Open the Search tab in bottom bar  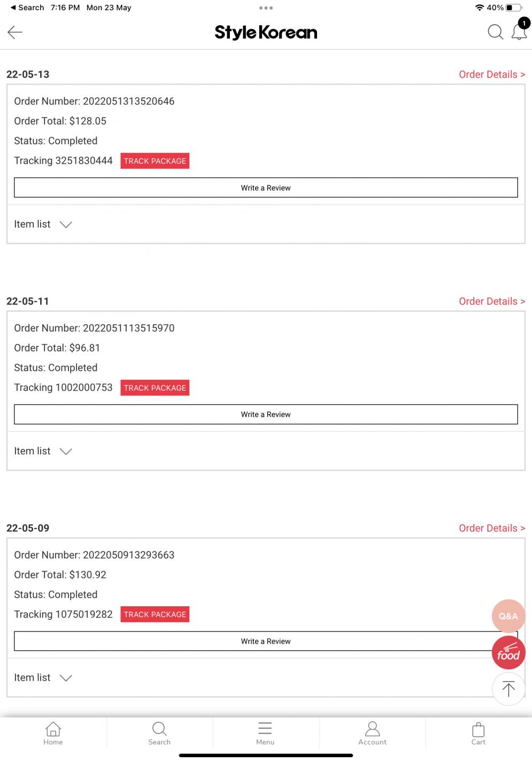(159, 733)
